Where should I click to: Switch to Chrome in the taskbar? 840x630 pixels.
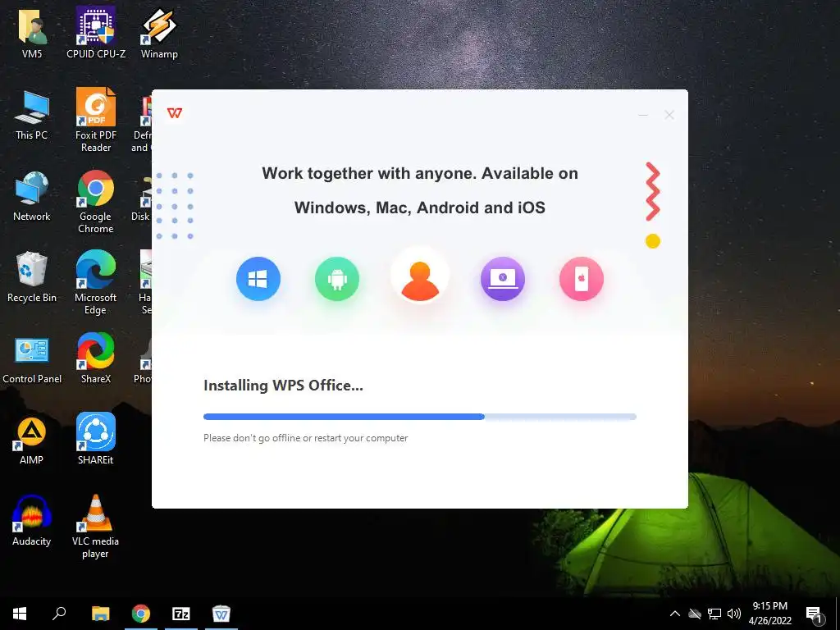141,614
